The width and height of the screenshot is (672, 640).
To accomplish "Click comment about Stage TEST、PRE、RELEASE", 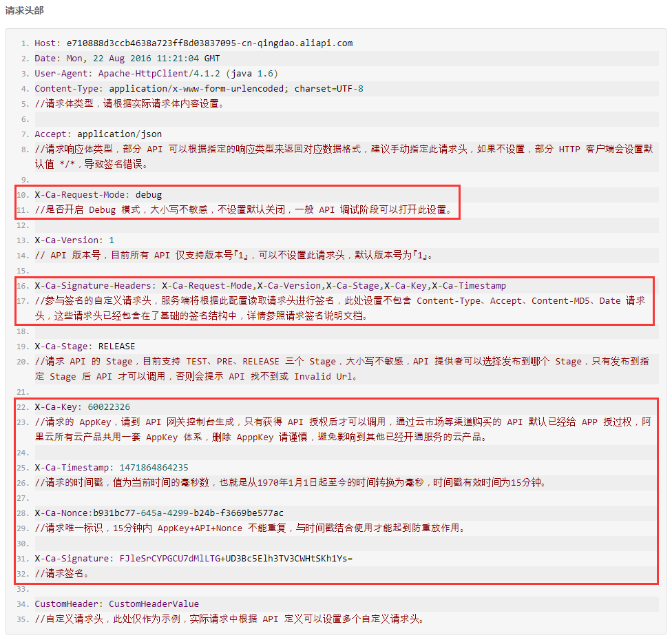I will point(342,369).
